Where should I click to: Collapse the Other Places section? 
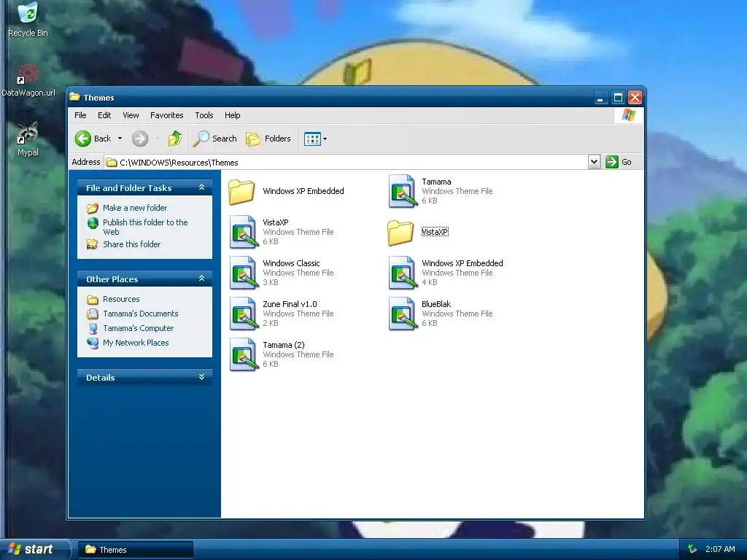(201, 279)
